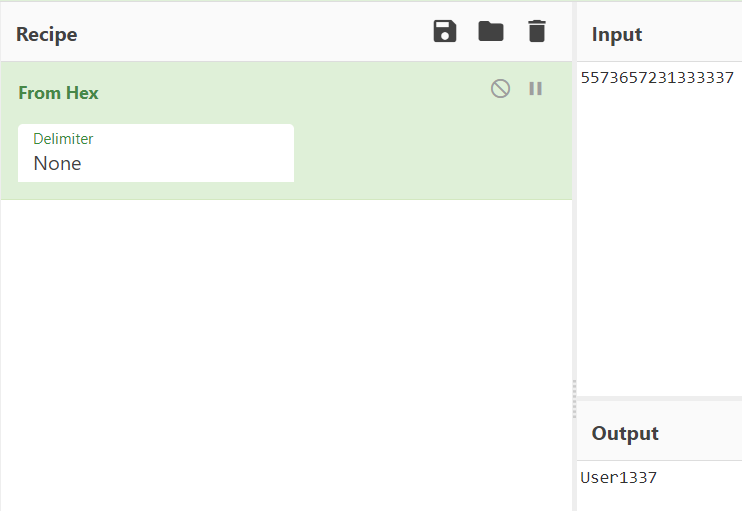Screen dimensions: 742x511
Task: Click the Recipe panel heading
Action: pyautogui.click(x=46, y=34)
